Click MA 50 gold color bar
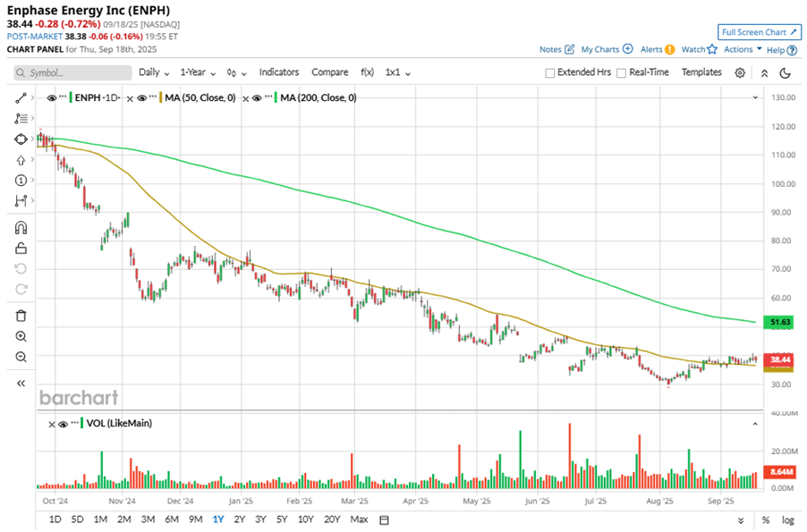The height and width of the screenshot is (532, 807). [161, 97]
